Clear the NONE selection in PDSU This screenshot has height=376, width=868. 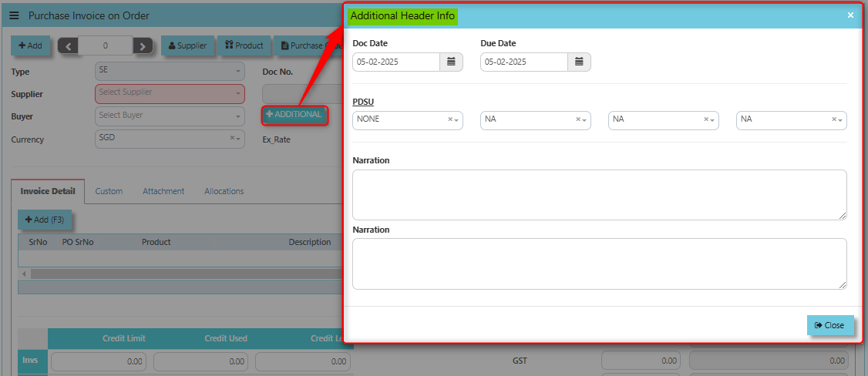click(450, 120)
